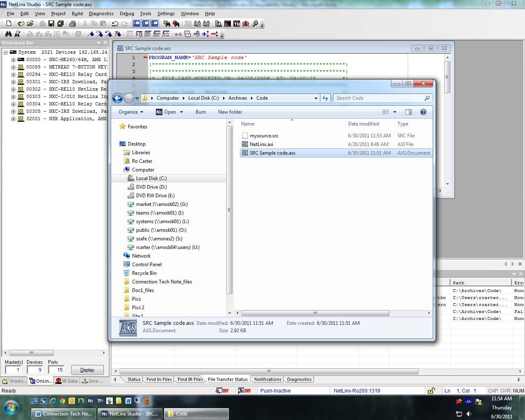Toggle the first window-layout view button

click(137, 24)
